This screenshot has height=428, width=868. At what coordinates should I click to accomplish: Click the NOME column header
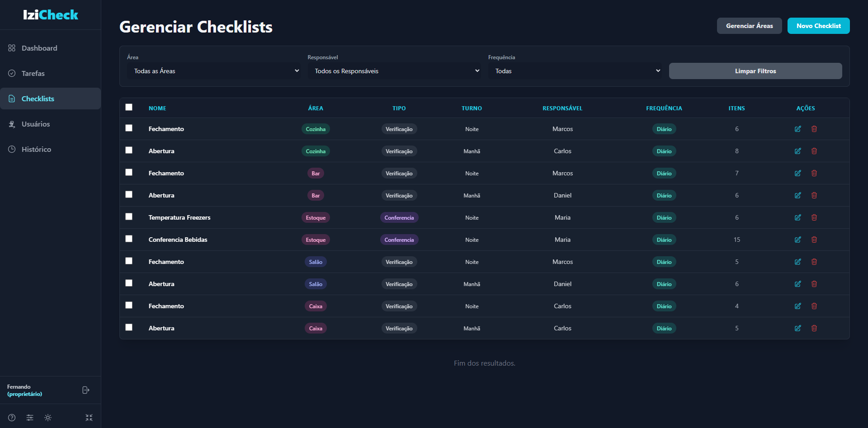157,108
